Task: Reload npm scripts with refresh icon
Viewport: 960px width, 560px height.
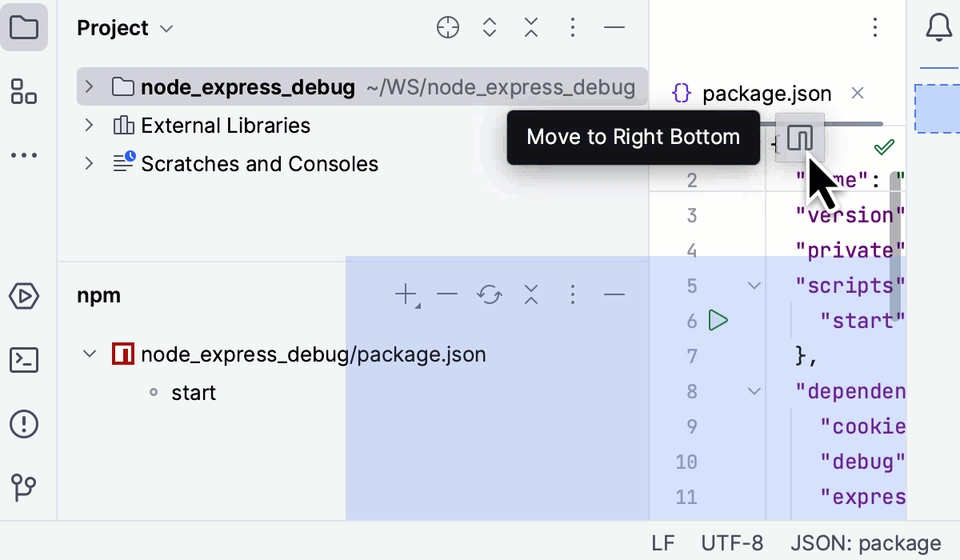Action: click(489, 295)
